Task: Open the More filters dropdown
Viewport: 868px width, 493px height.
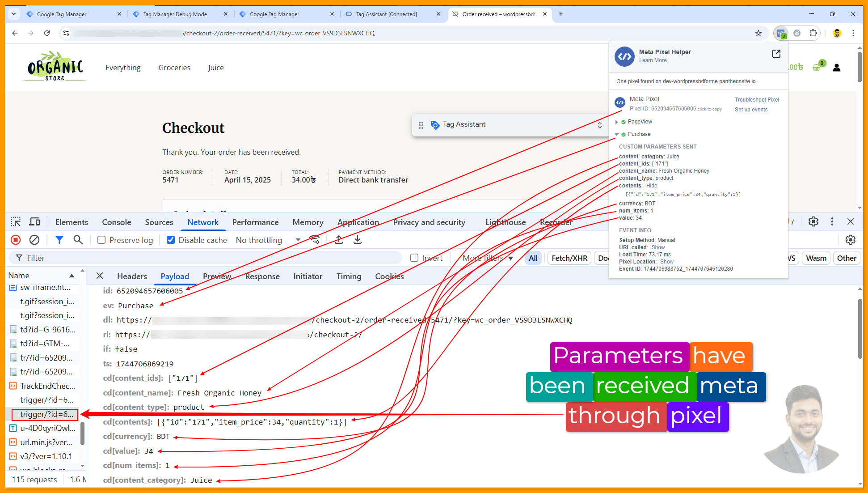Action: 488,258
